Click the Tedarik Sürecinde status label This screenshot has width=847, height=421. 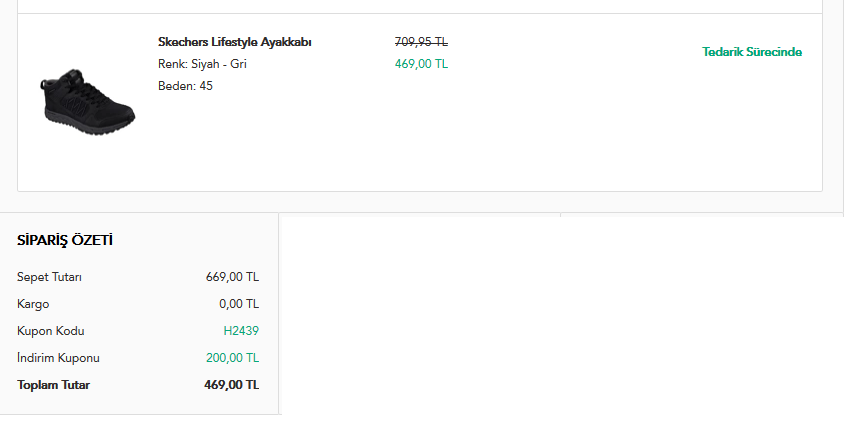point(752,52)
